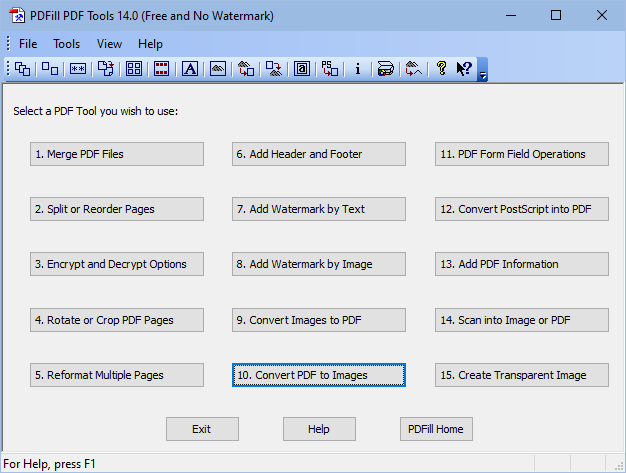This screenshot has height=473, width=626.
Task: Click the Watermark by Image toolbar icon
Action: tap(218, 69)
